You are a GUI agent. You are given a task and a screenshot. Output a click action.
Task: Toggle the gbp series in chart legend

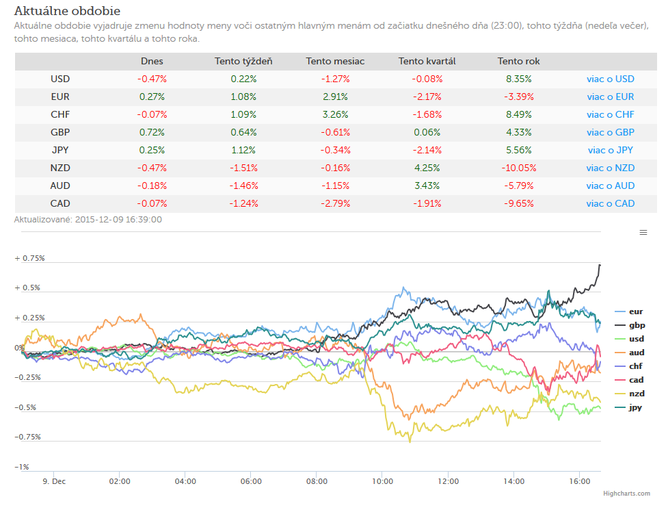coord(630,325)
